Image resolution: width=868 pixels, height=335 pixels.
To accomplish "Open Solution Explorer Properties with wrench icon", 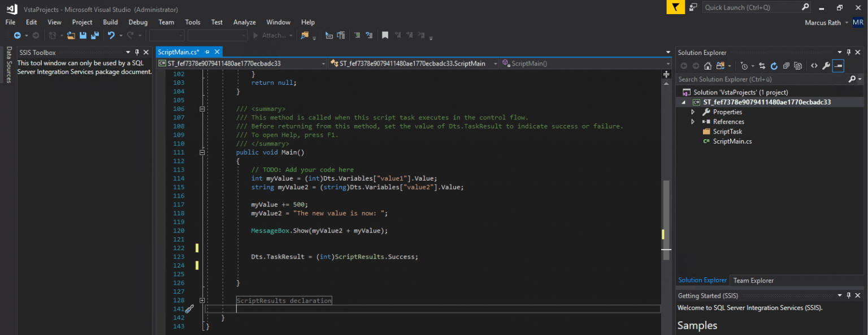I will (x=827, y=66).
